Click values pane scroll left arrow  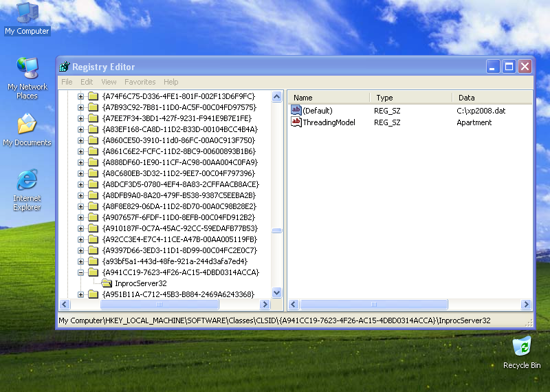294,304
